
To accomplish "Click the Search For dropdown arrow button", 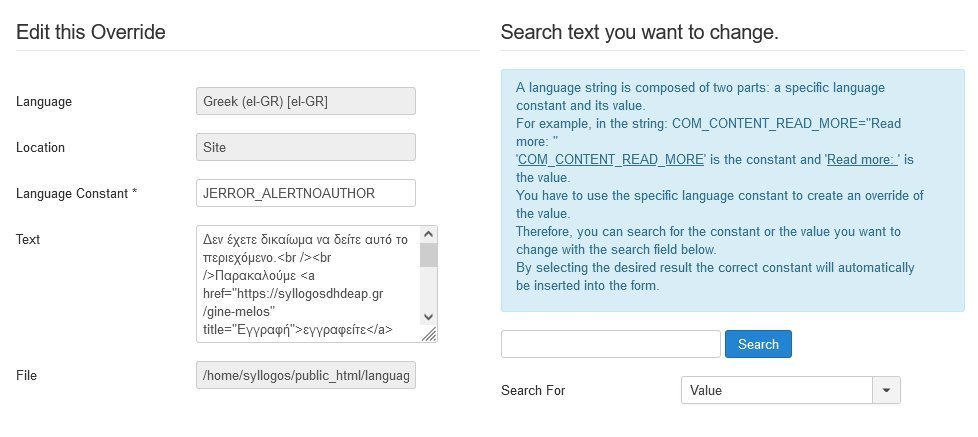I will point(887,390).
